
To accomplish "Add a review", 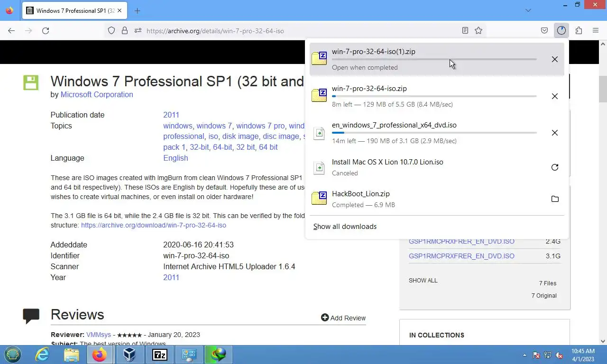I will 343,318.
